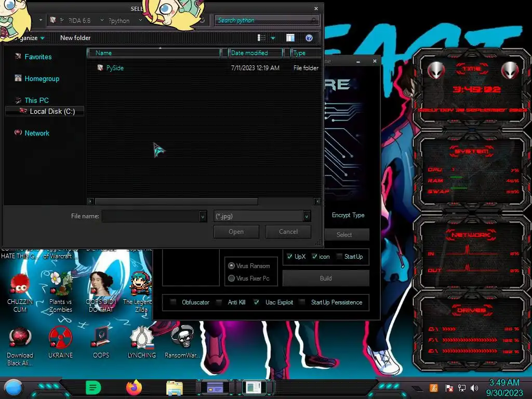This screenshot has height=399, width=532.
Task: Click the scrollbar left arrow
Action: [90, 201]
